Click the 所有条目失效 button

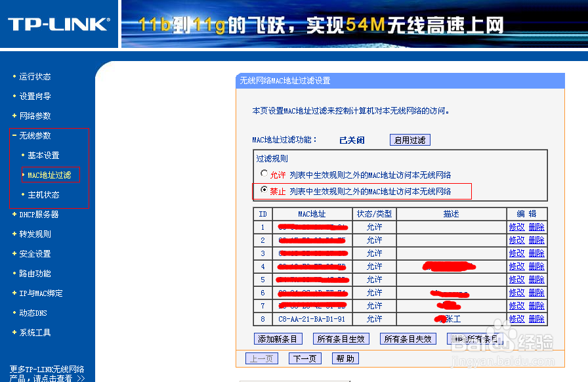(x=408, y=339)
